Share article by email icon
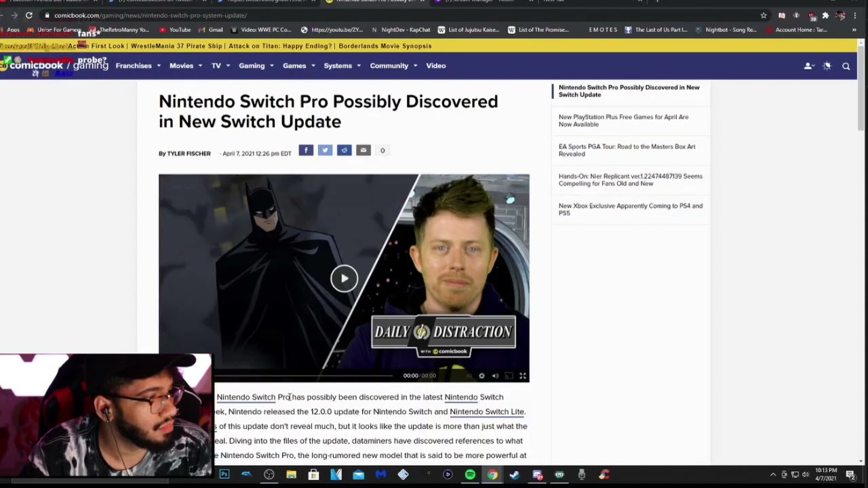The width and height of the screenshot is (868, 488). pos(363,150)
